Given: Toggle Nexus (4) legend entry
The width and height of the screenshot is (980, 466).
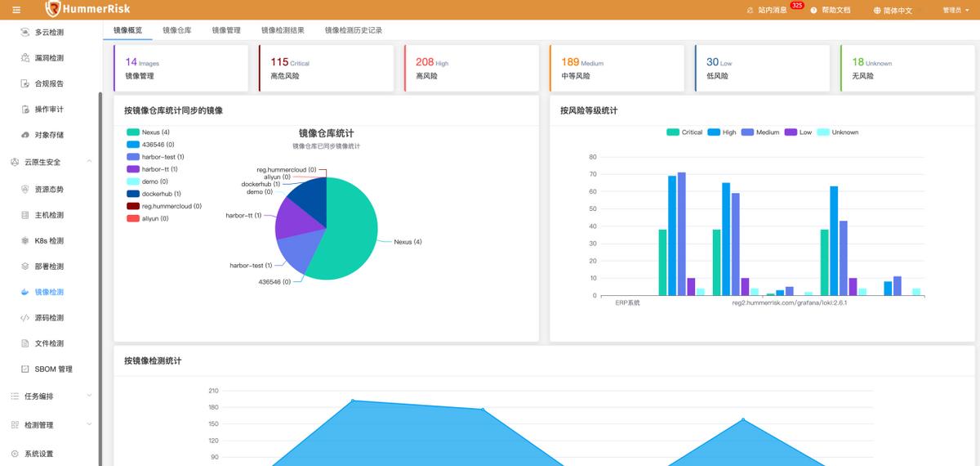Looking at the screenshot, I should point(148,132).
